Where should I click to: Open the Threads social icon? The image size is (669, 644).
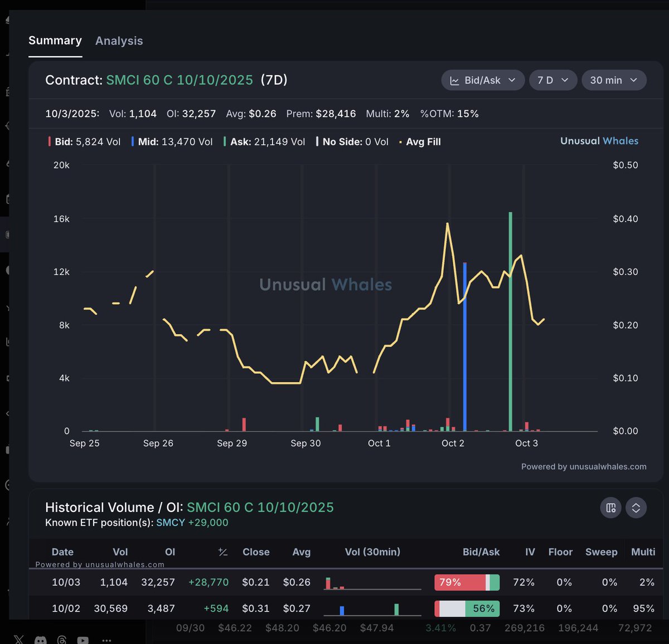click(x=61, y=640)
